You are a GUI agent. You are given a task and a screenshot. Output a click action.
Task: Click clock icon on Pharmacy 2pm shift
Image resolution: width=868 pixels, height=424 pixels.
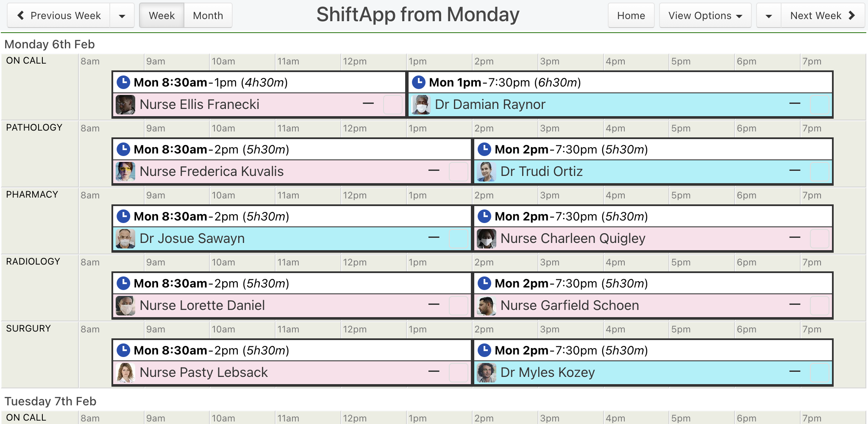point(484,216)
